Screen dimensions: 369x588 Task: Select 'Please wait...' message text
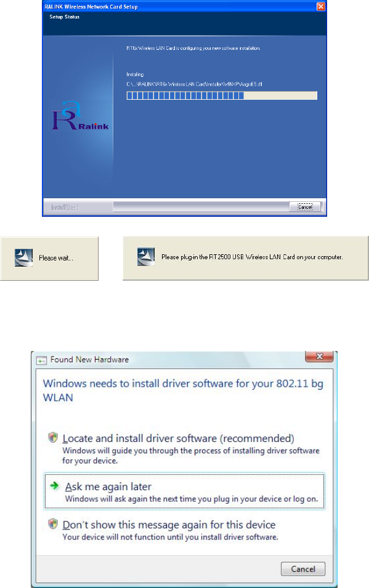click(x=56, y=258)
